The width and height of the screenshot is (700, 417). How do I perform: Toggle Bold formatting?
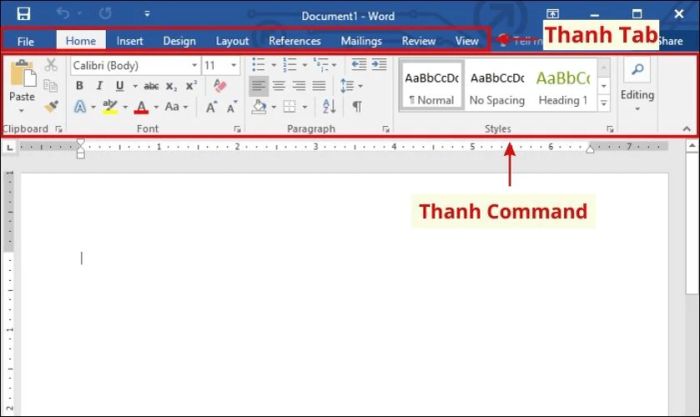[79, 86]
